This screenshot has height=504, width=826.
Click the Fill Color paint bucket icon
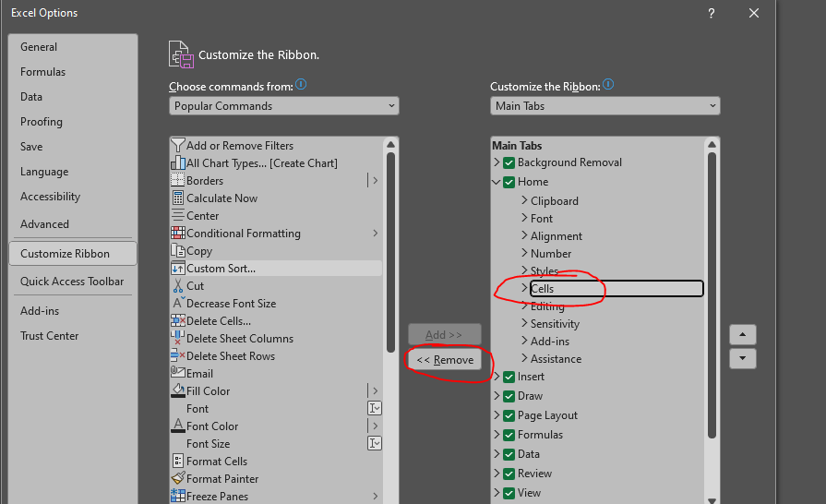click(178, 390)
